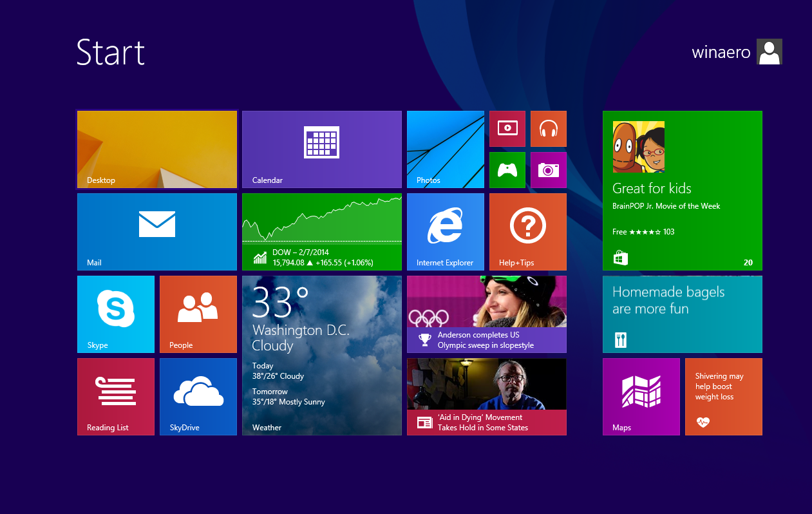Open the Finance DOW chart tile
812x514 pixels.
322,232
